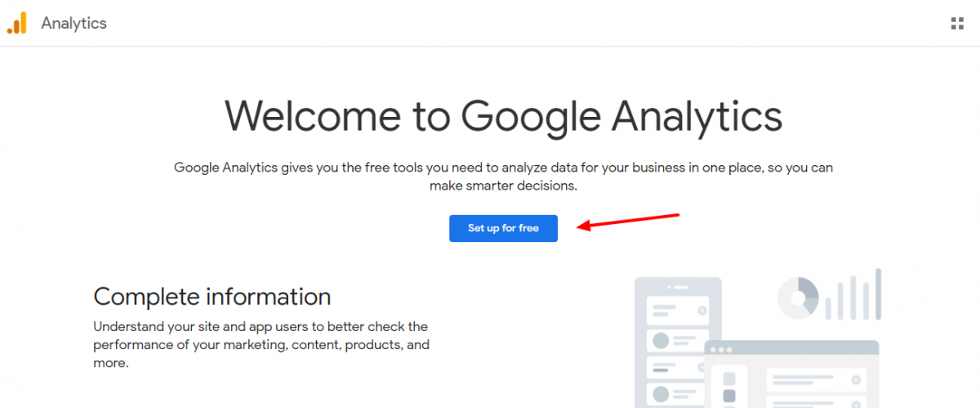Click the "make smarter decisions." text line

tap(503, 186)
